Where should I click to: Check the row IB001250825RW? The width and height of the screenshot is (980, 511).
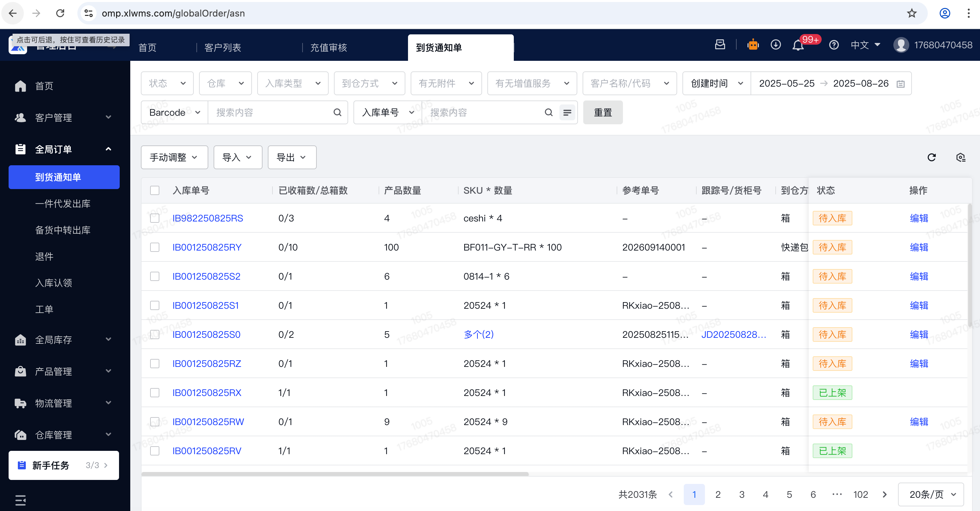(x=154, y=422)
